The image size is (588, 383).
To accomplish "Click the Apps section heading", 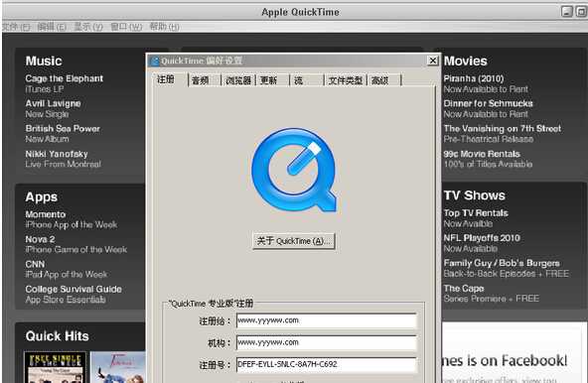I will 42,197.
